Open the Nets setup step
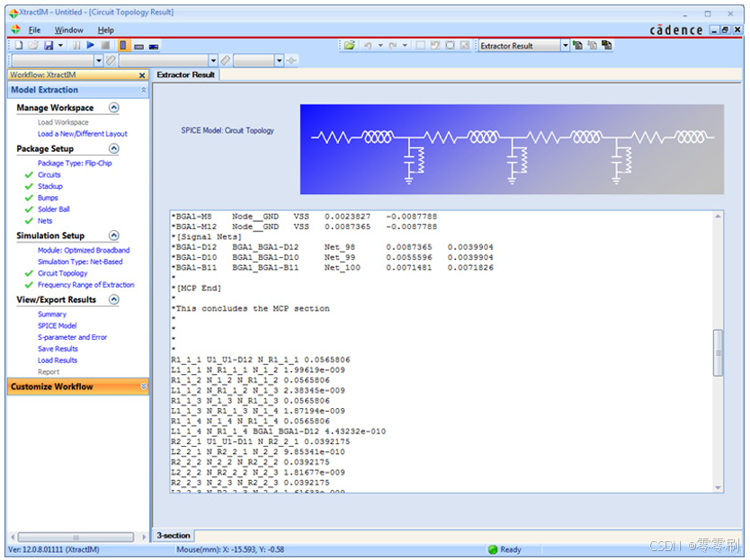750x560 pixels. [45, 221]
